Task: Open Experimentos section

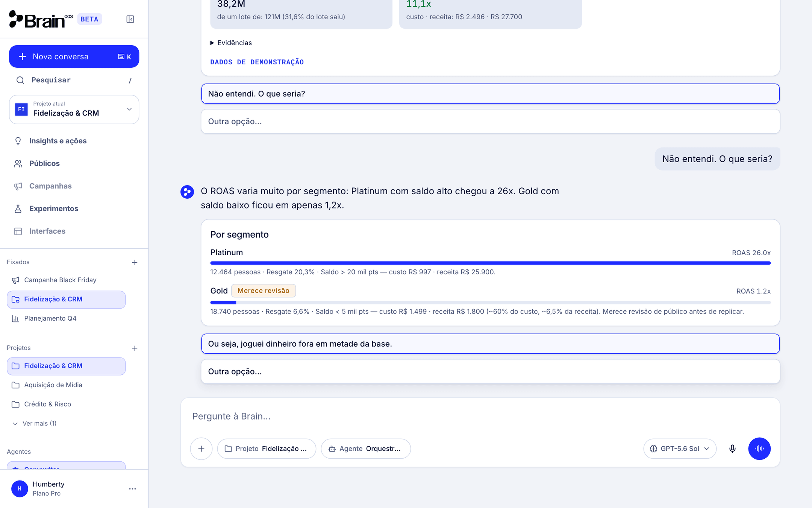Action: pyautogui.click(x=54, y=208)
